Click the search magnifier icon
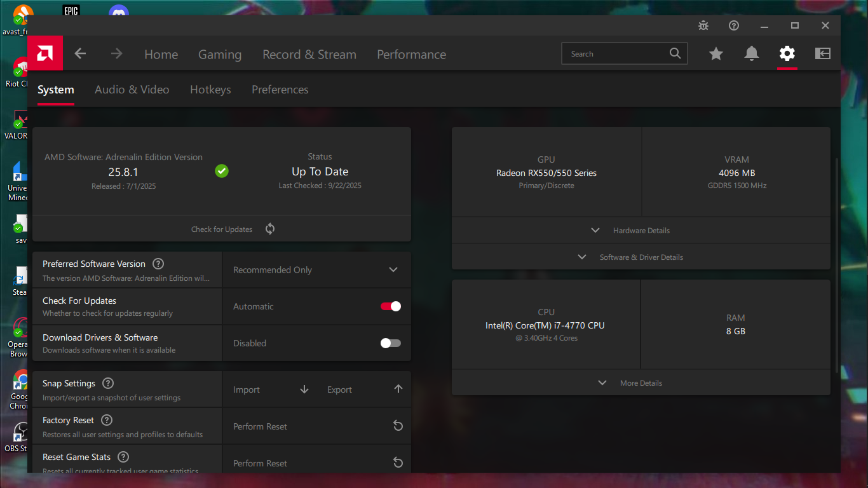This screenshot has width=868, height=488. tap(675, 54)
